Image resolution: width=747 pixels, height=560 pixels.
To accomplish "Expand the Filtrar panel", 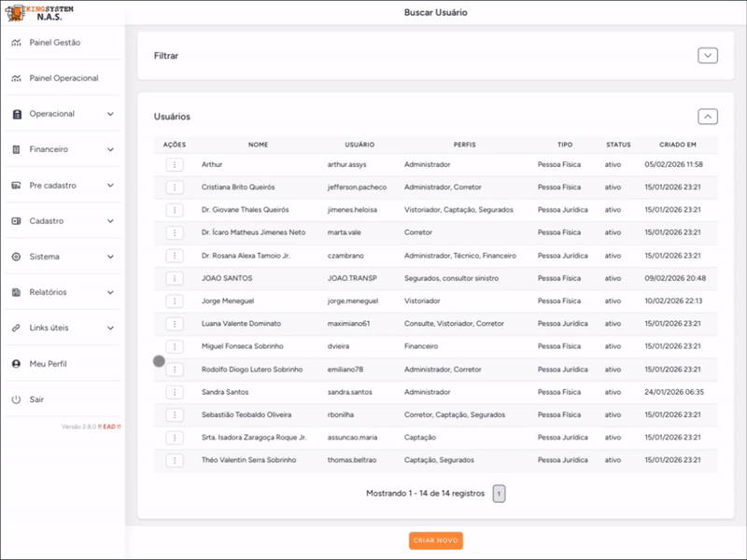I will 708,56.
